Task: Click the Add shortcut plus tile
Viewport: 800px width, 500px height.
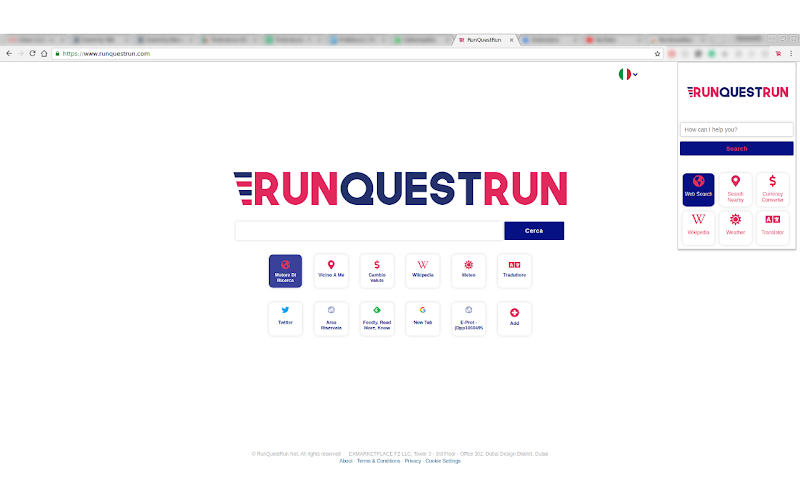Action: coord(514,319)
